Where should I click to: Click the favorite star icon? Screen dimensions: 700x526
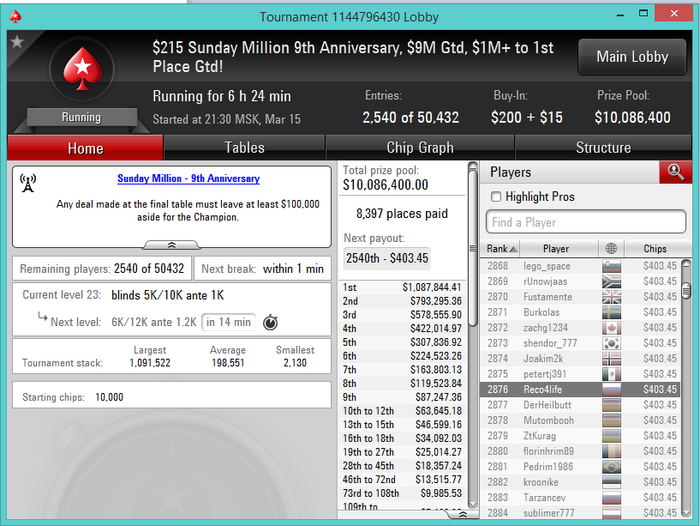coord(17,42)
